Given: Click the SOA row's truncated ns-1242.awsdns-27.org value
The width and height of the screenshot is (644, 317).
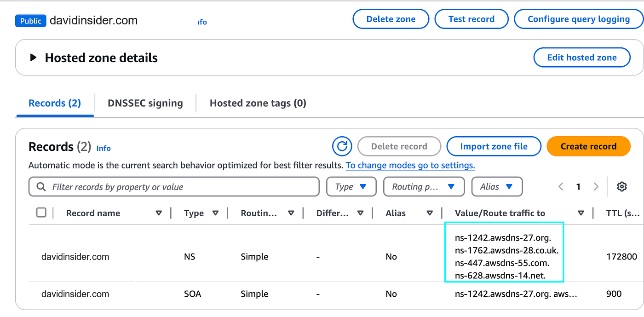Looking at the screenshot, I should point(516,294).
